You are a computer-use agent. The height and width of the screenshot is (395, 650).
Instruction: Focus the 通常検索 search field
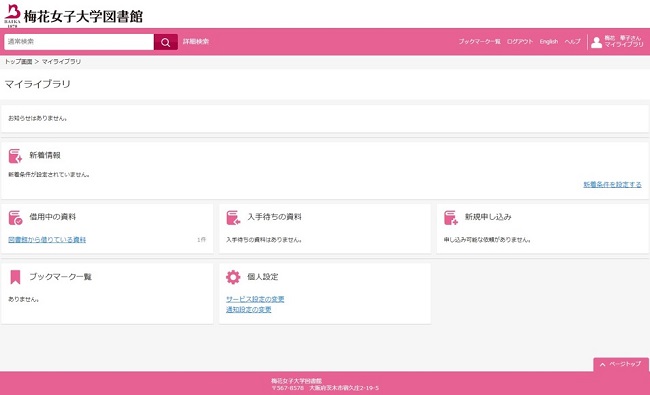tap(79, 42)
